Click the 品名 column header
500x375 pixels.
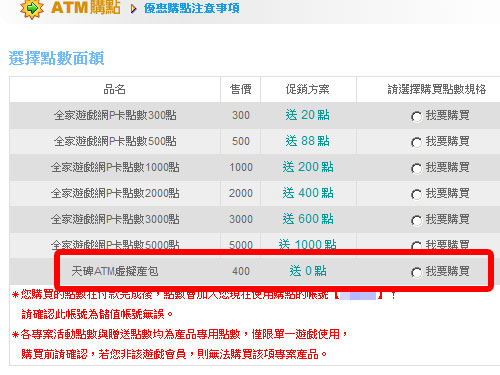point(115,89)
